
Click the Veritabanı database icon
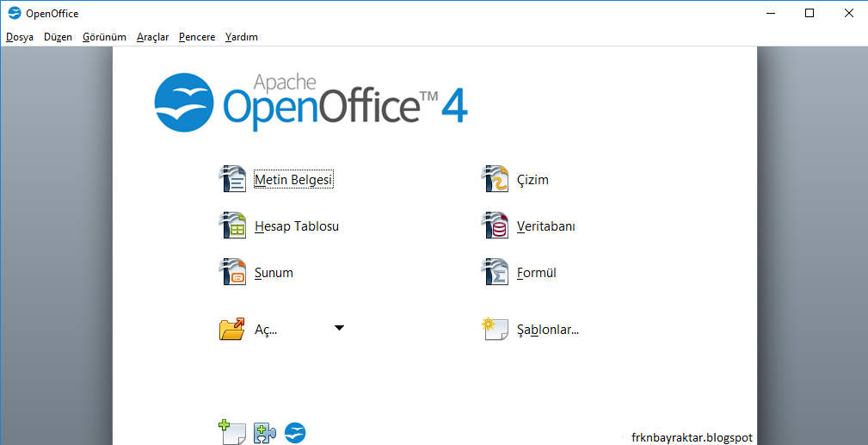point(495,226)
